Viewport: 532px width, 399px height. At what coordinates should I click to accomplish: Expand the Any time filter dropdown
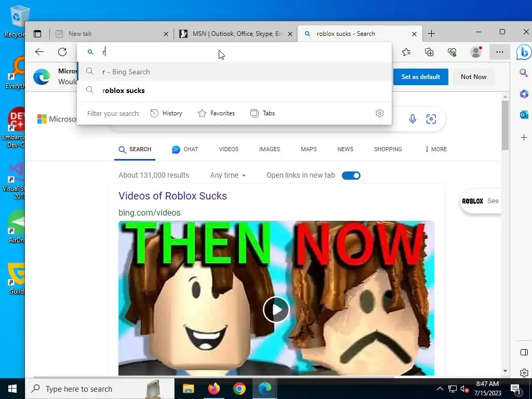tap(228, 175)
